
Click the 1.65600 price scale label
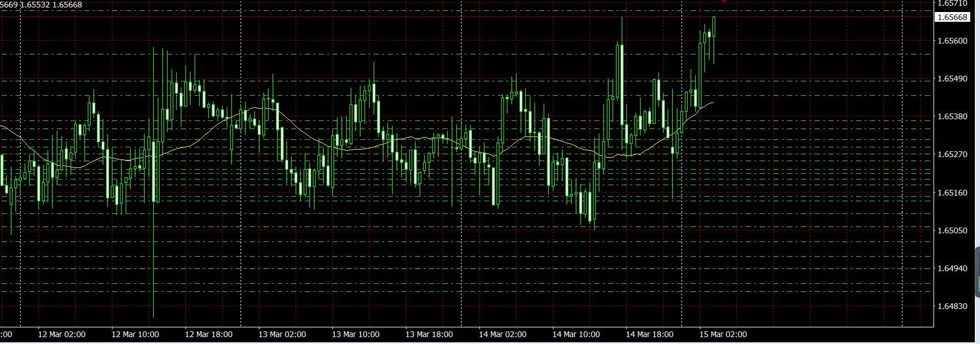952,41
